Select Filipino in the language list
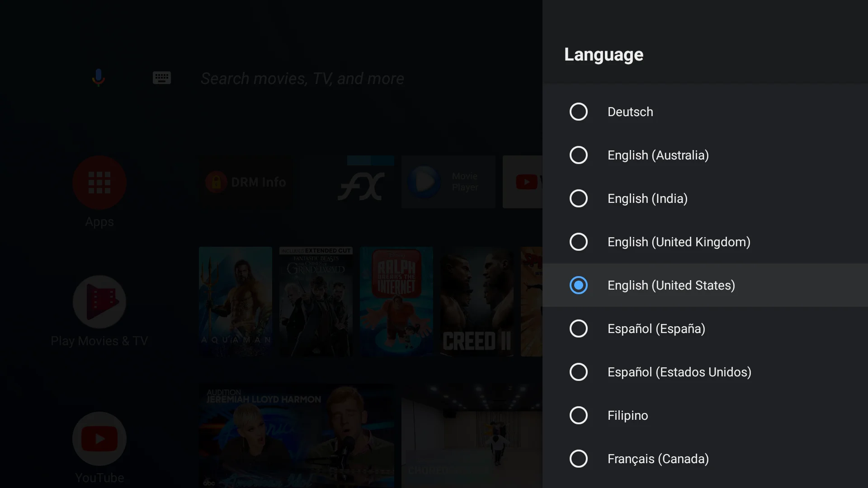This screenshot has width=868, height=488. point(705,415)
